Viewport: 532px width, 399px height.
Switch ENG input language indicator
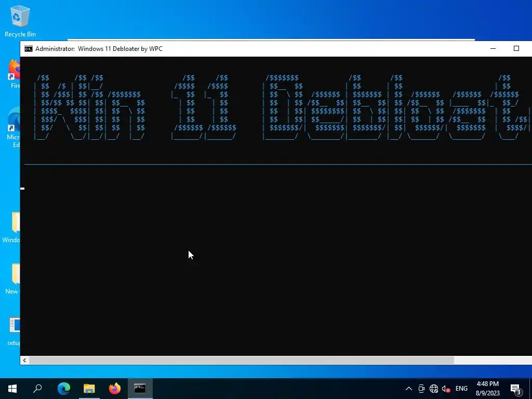461,389
